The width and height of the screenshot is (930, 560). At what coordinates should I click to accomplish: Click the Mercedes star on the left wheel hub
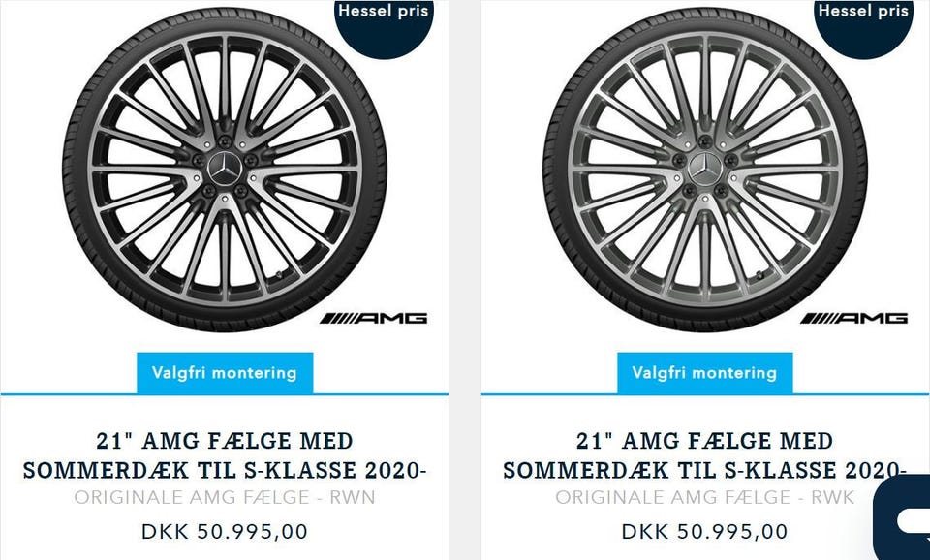[225, 168]
